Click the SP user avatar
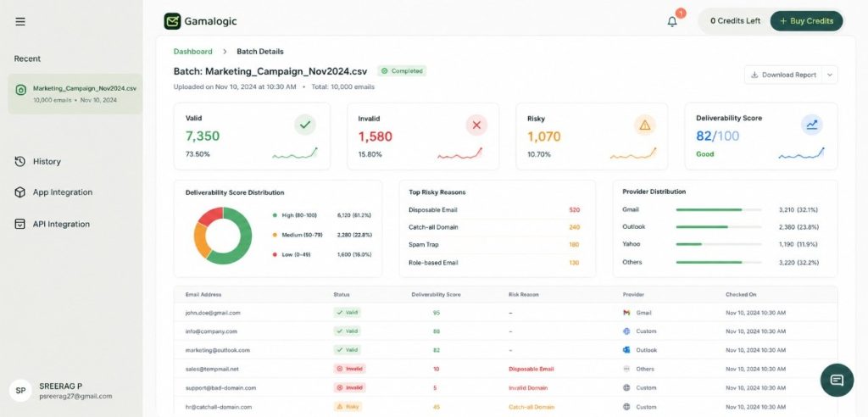The image size is (868, 417). [20, 391]
